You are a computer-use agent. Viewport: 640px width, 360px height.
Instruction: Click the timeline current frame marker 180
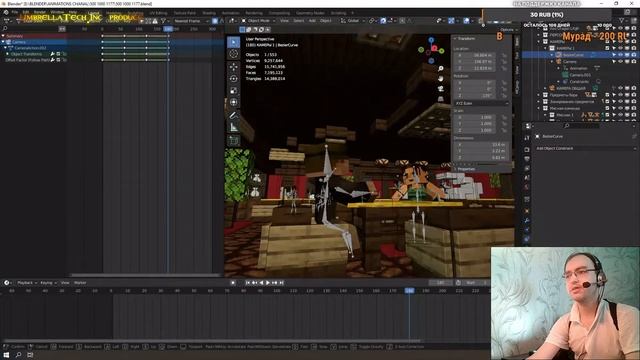409,291
